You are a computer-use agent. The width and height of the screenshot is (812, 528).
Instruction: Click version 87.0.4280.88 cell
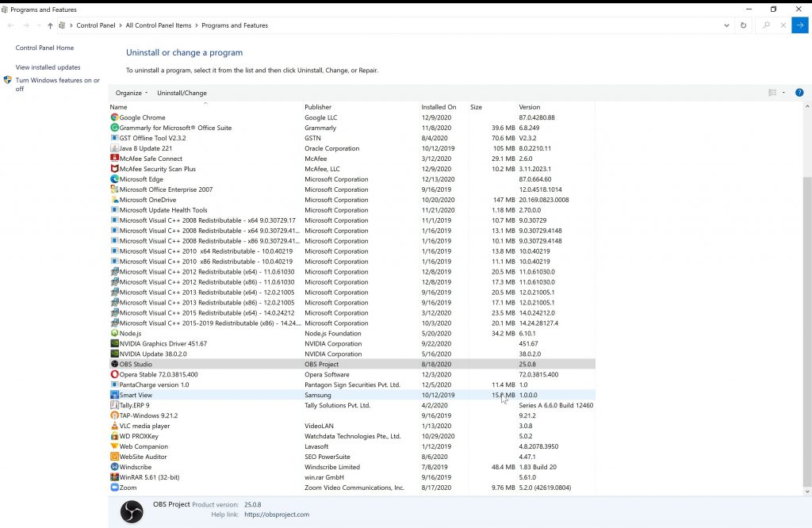pyautogui.click(x=537, y=117)
